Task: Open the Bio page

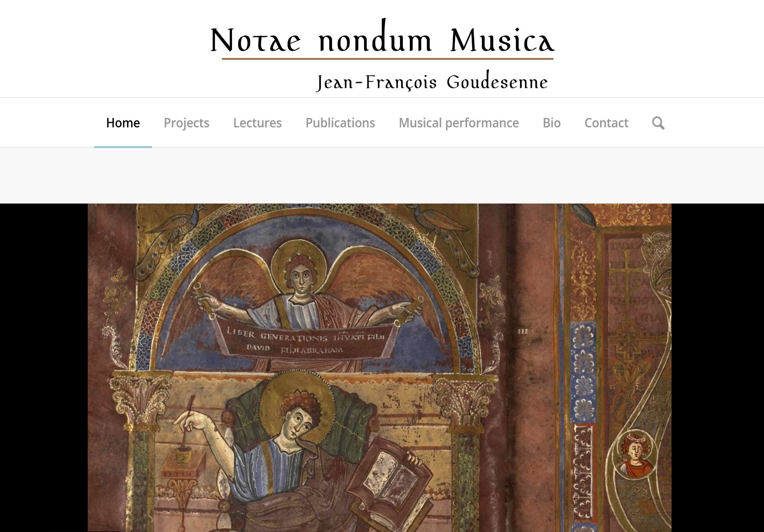Action: coord(552,123)
